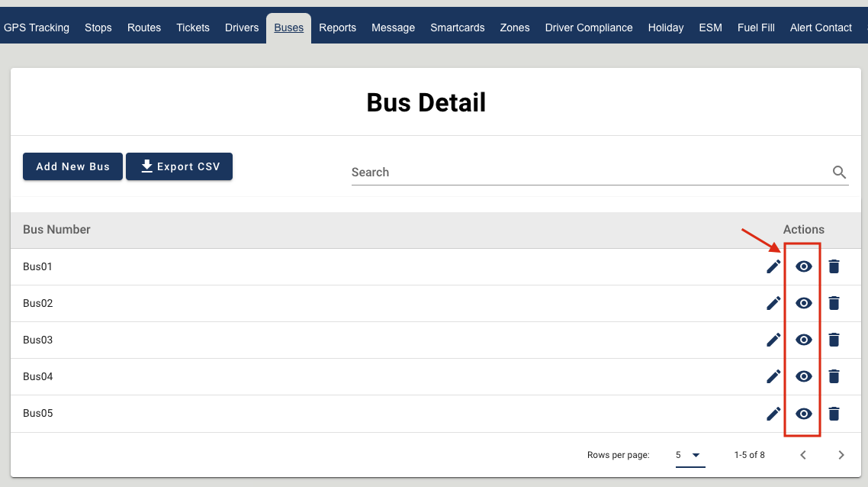The width and height of the screenshot is (868, 487).
Task: View Bus05 details via eye icon
Action: (x=804, y=413)
